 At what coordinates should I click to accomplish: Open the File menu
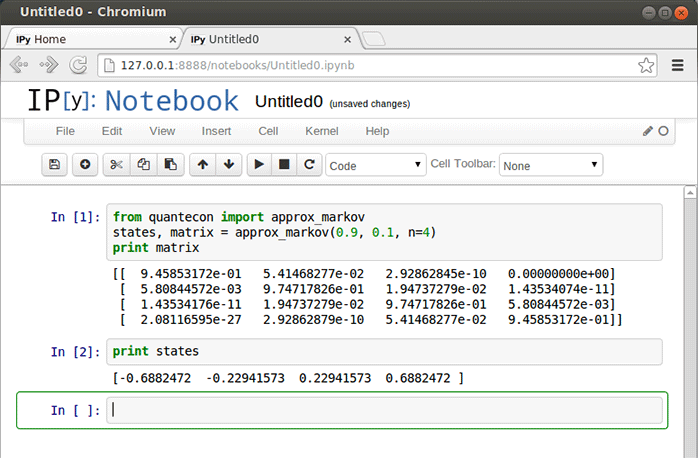click(x=65, y=131)
